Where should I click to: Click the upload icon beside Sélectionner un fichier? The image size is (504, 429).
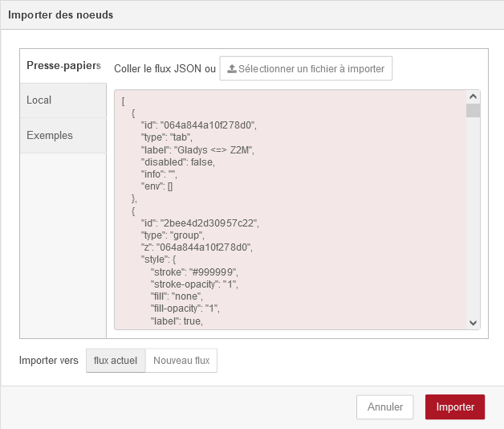(232, 68)
